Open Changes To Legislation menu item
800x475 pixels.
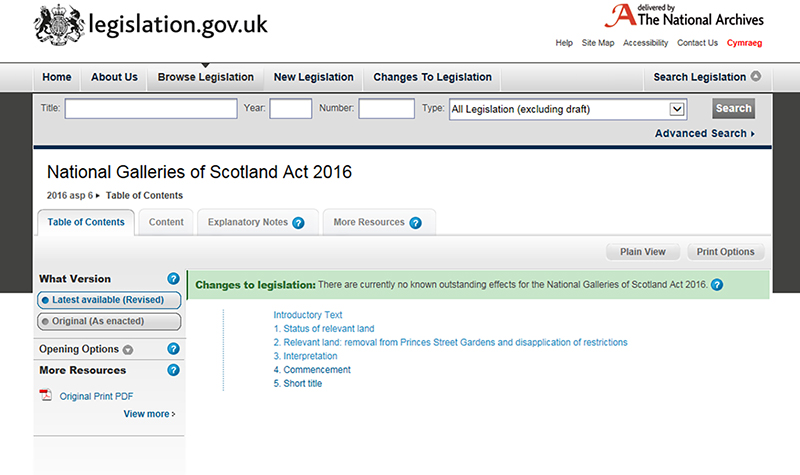tap(432, 77)
